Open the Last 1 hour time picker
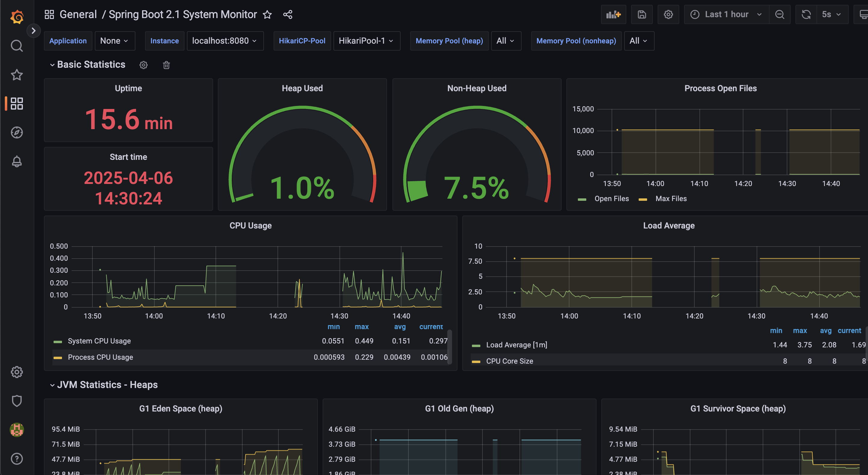The width and height of the screenshot is (868, 475). (726, 14)
